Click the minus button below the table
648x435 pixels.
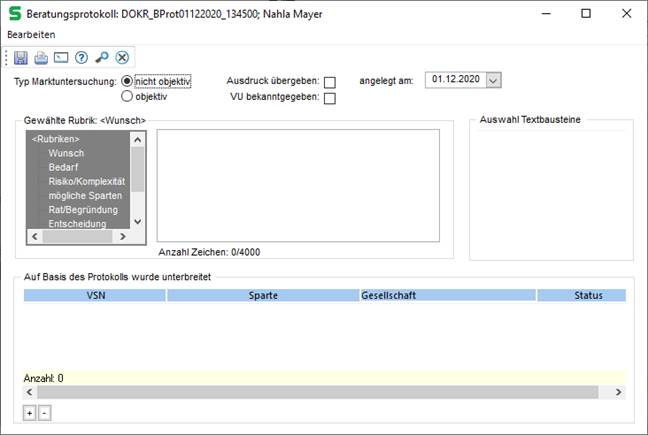click(x=43, y=412)
